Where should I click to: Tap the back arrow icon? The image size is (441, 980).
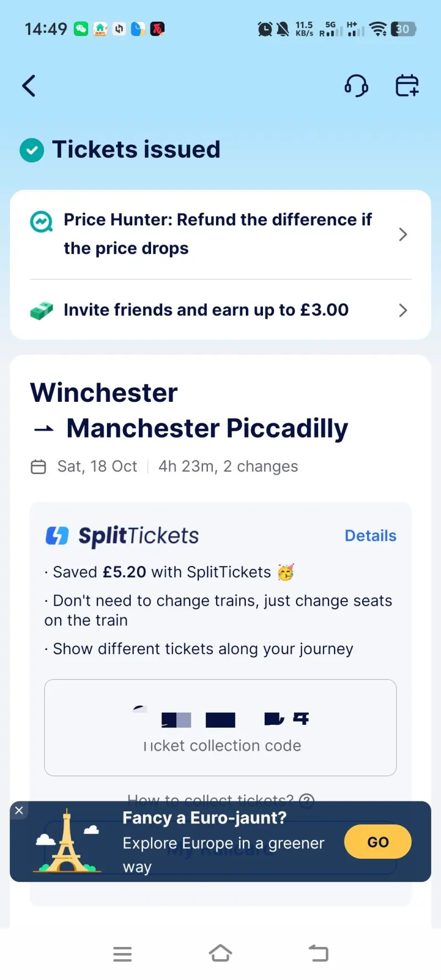click(x=29, y=86)
